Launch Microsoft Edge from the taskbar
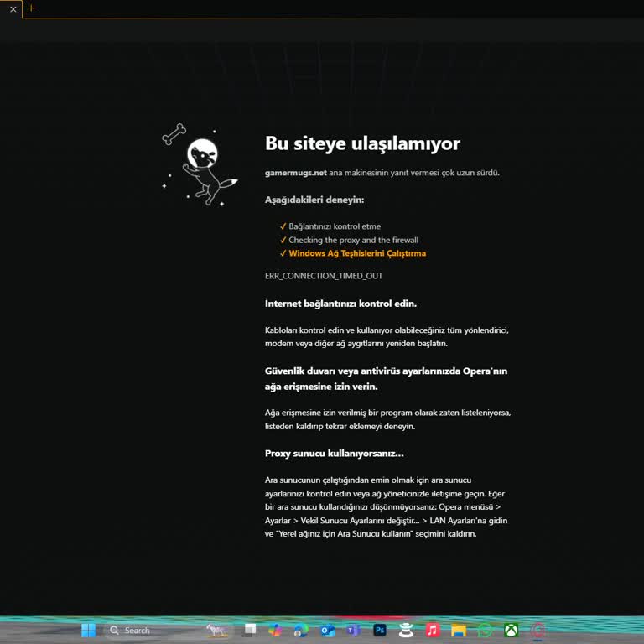 pos(301,630)
